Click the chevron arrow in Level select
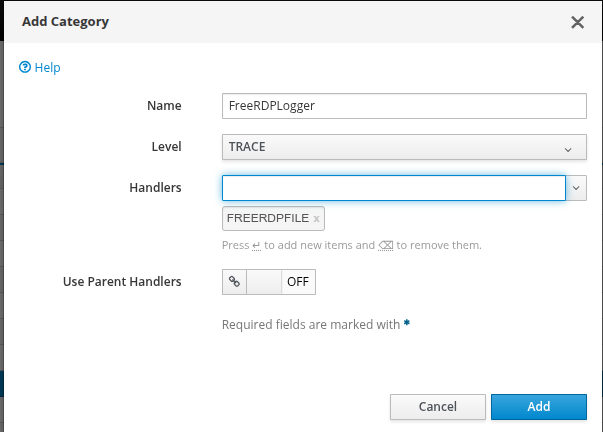Viewport: 603px width, 432px height. tap(568, 149)
